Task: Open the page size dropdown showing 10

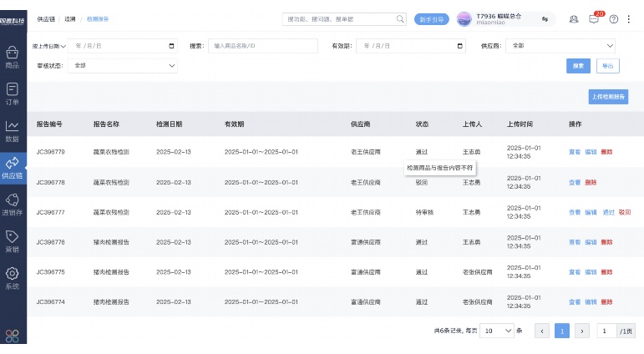Action: click(497, 331)
